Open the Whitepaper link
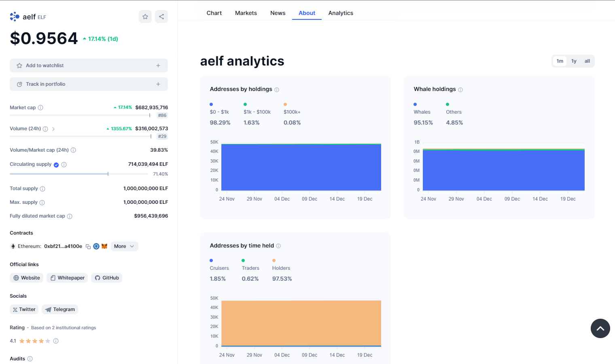The height and width of the screenshot is (364, 615). click(67, 278)
